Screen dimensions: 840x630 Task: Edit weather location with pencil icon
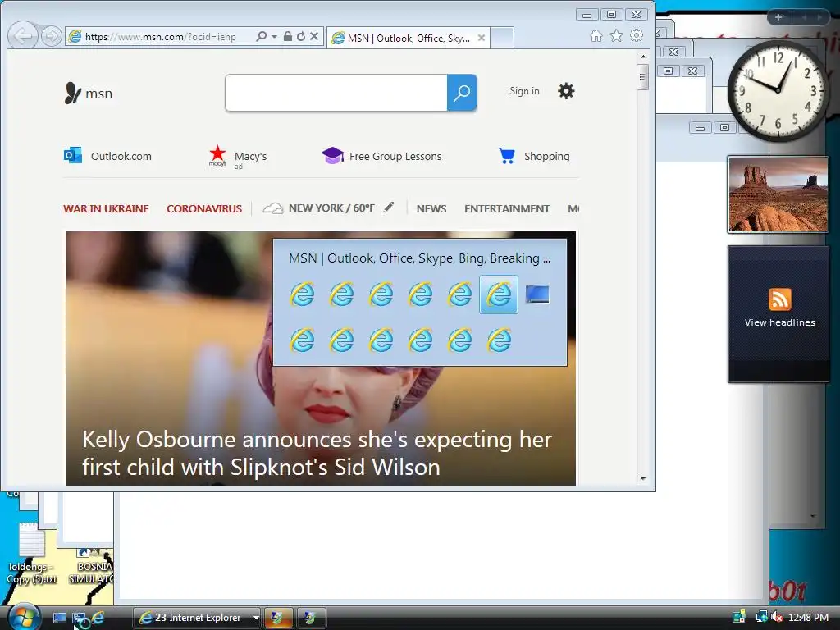pos(389,208)
